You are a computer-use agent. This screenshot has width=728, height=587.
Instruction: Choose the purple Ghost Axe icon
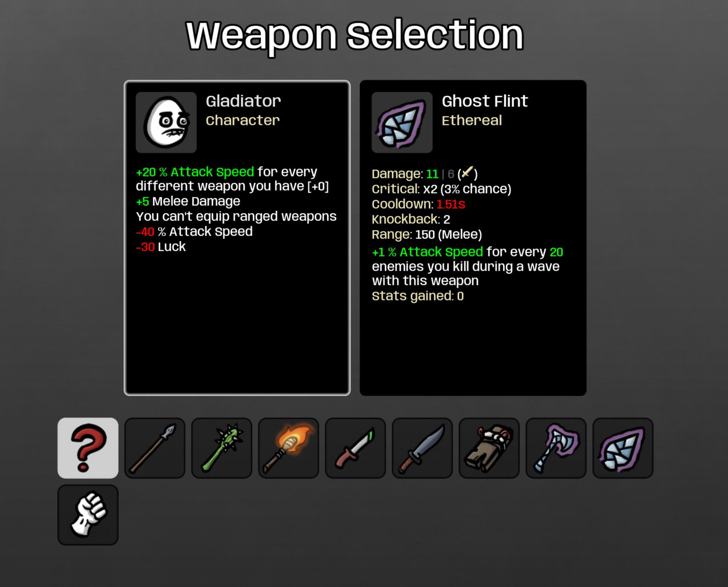pos(556,448)
